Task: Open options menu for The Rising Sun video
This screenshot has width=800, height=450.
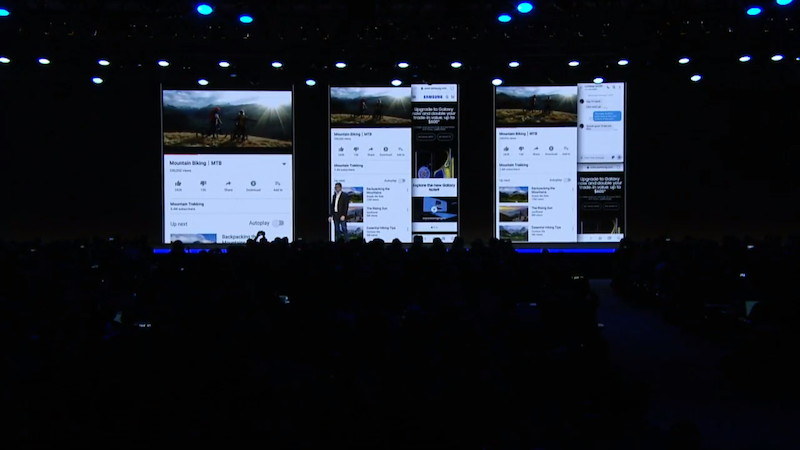Action: (x=407, y=209)
